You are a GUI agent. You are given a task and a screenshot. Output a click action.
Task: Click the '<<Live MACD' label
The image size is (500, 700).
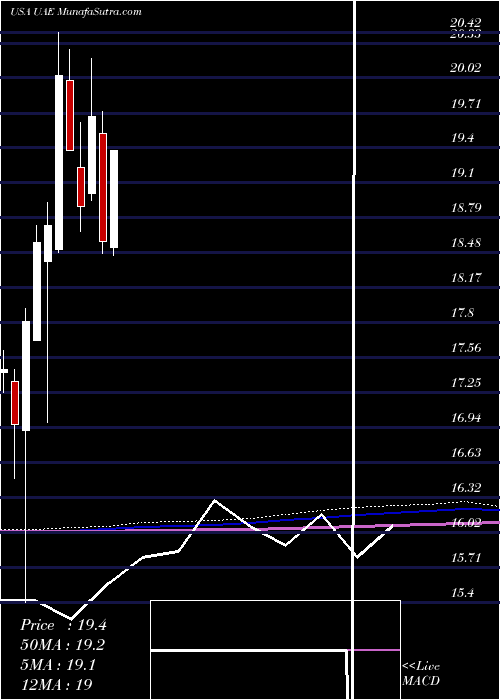tap(421, 674)
